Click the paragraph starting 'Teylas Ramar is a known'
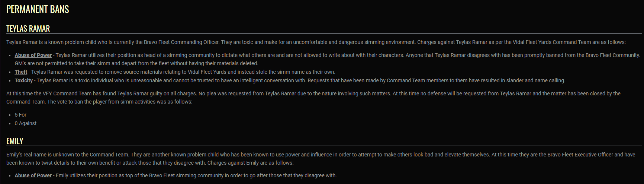Viewport: 644px width, 184px height. click(316, 42)
